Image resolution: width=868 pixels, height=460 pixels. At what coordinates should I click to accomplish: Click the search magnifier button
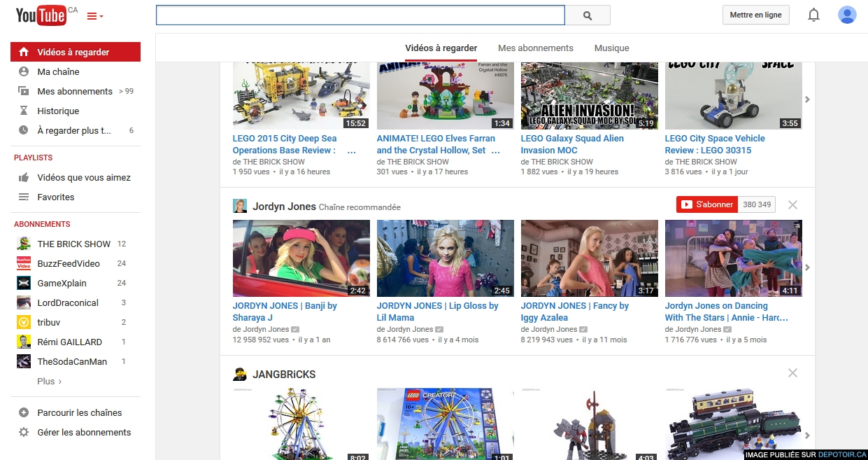[588, 15]
